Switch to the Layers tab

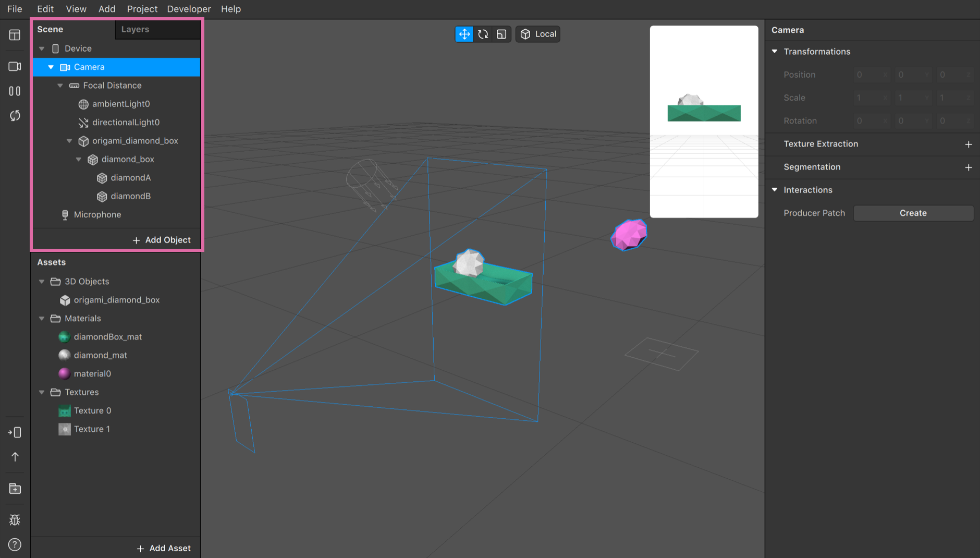click(135, 30)
